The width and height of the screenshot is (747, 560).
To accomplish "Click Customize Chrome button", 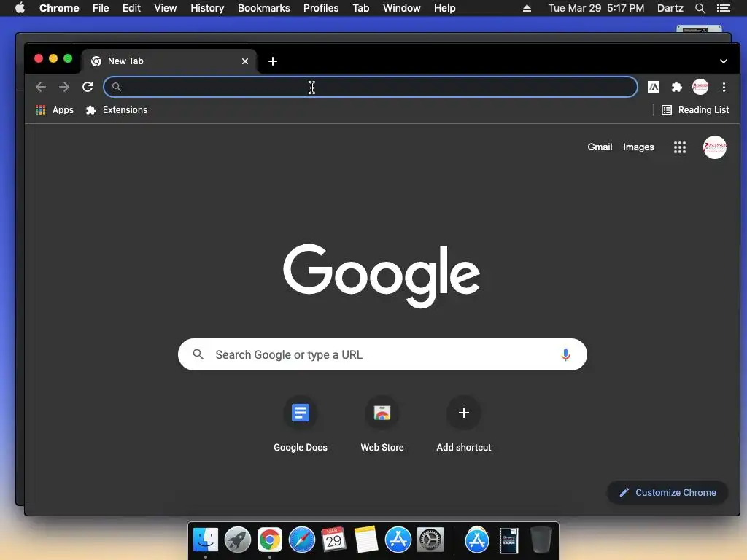I will pyautogui.click(x=667, y=492).
